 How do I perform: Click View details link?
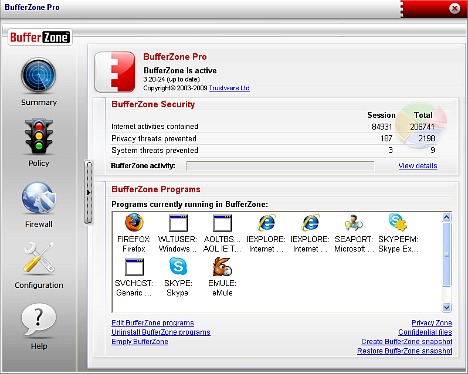click(418, 166)
